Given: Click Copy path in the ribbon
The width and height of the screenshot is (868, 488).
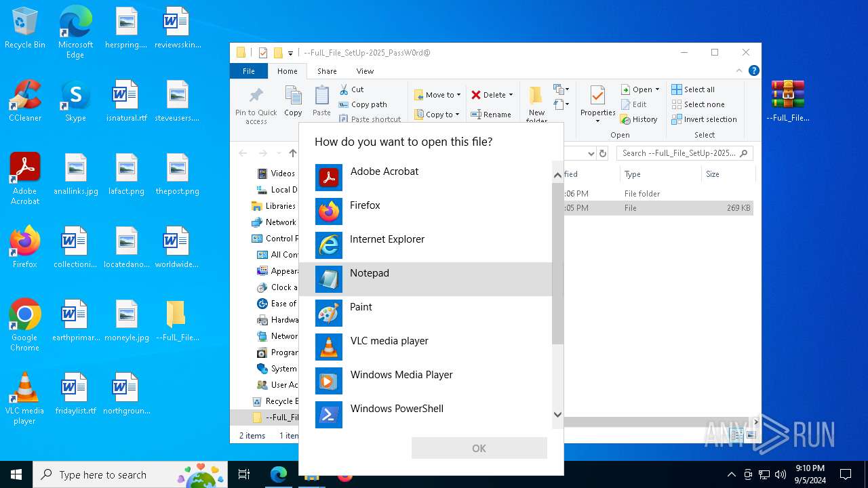Looking at the screenshot, I should click(362, 104).
